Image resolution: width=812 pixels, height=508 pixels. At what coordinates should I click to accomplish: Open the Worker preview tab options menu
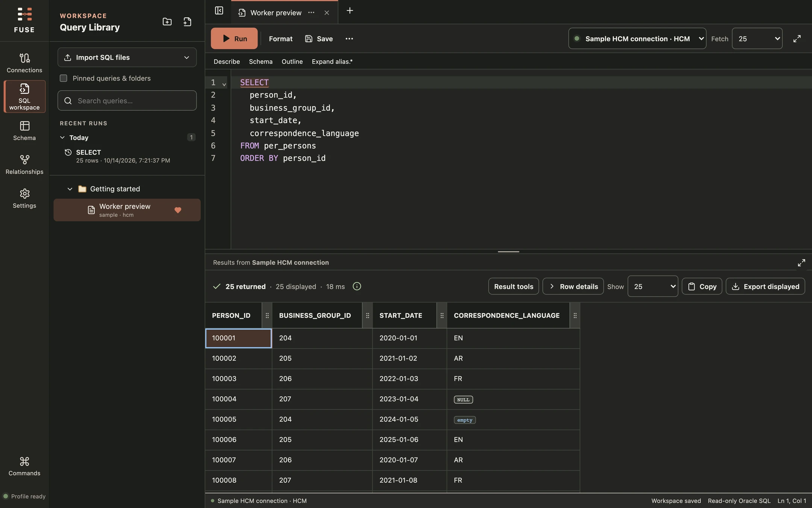tap(311, 12)
